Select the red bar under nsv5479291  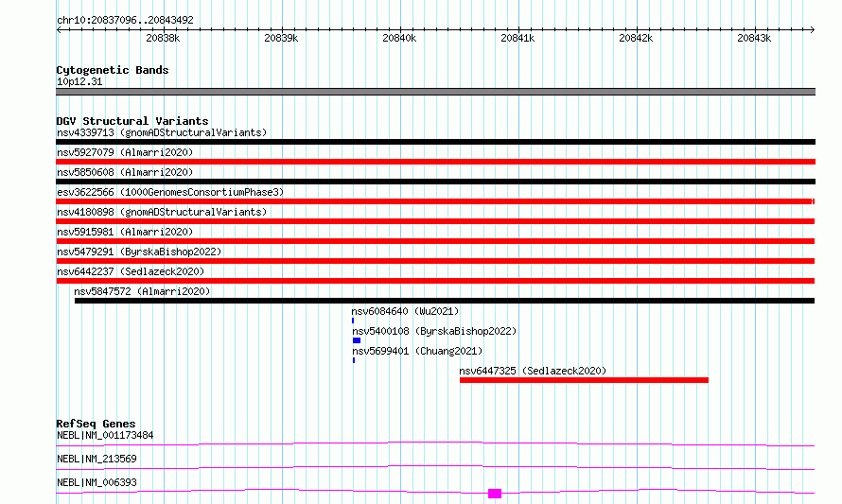(x=435, y=261)
